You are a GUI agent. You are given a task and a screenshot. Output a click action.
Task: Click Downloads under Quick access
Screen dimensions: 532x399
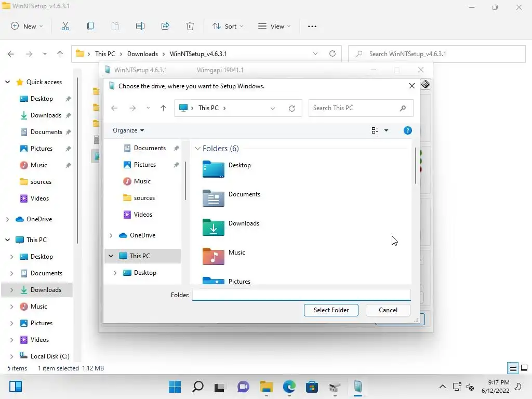(x=46, y=115)
